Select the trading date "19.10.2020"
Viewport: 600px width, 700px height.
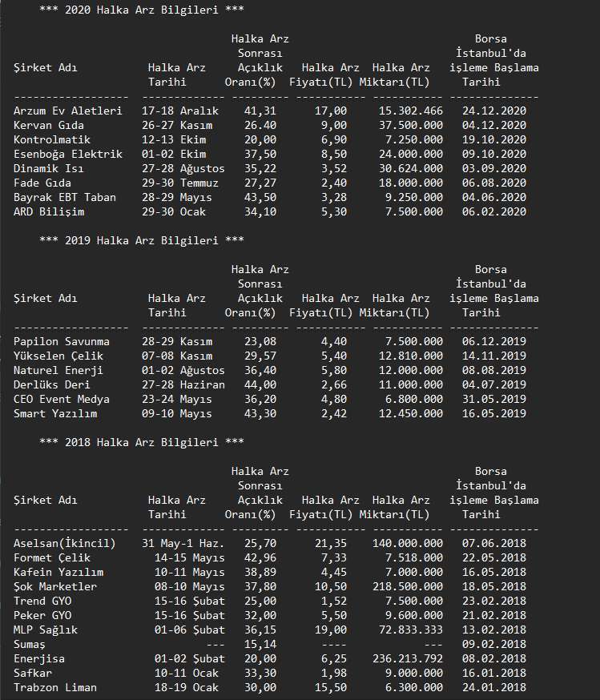click(494, 139)
